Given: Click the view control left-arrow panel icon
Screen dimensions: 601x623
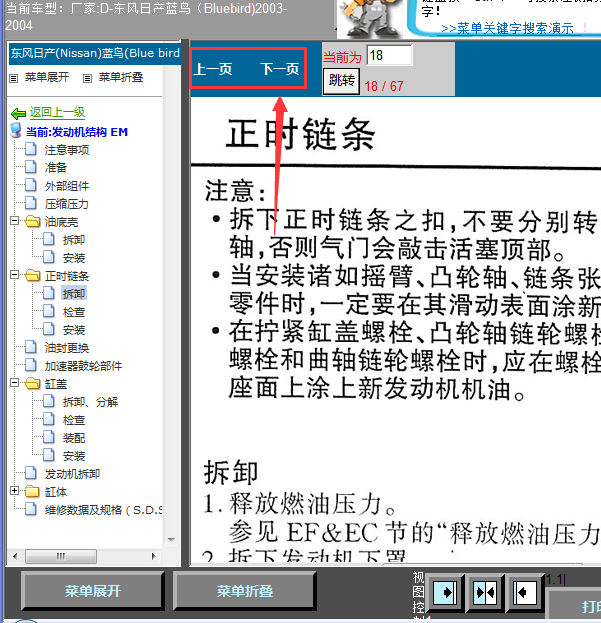Looking at the screenshot, I should 525,592.
